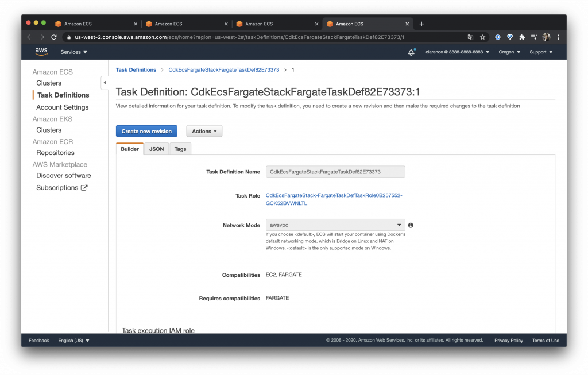
Task: Switch to the Tags tab
Action: pyautogui.click(x=180, y=149)
